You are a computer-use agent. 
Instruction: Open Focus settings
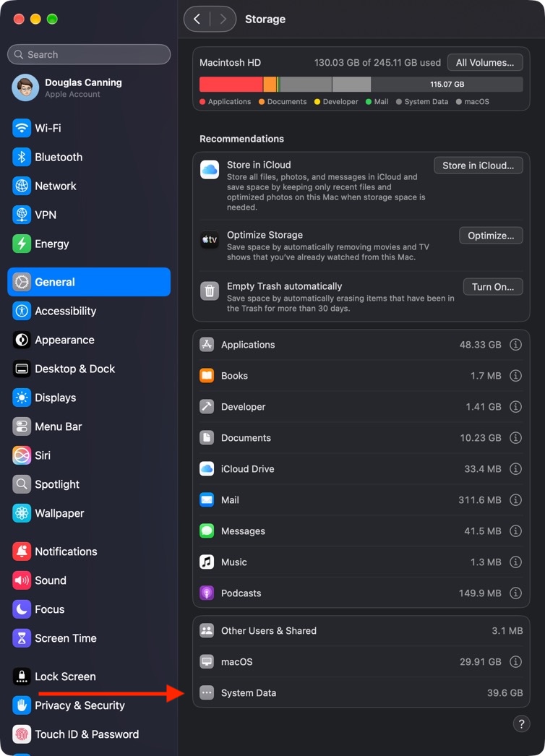(89, 609)
